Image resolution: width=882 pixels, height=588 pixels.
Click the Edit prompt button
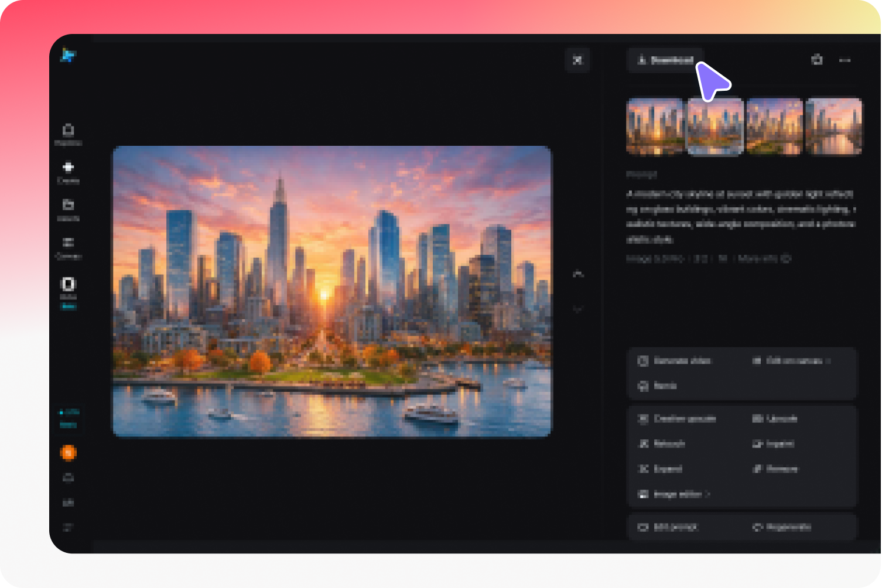point(668,527)
